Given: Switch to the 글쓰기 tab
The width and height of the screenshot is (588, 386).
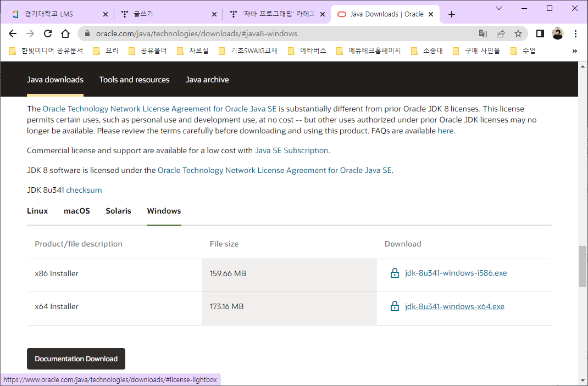Looking at the screenshot, I should [167, 14].
